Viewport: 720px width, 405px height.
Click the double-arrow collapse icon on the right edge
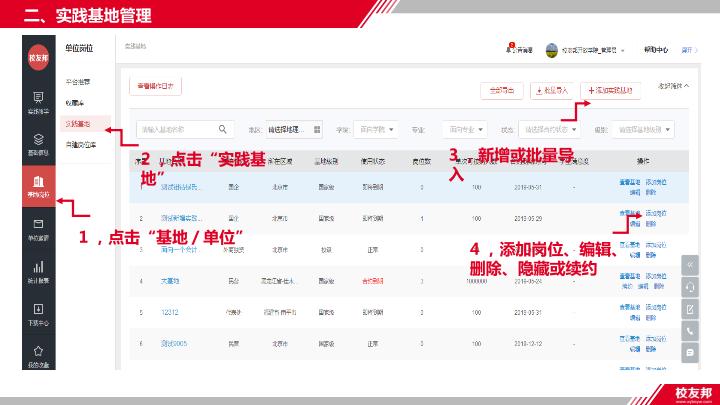pos(689,265)
